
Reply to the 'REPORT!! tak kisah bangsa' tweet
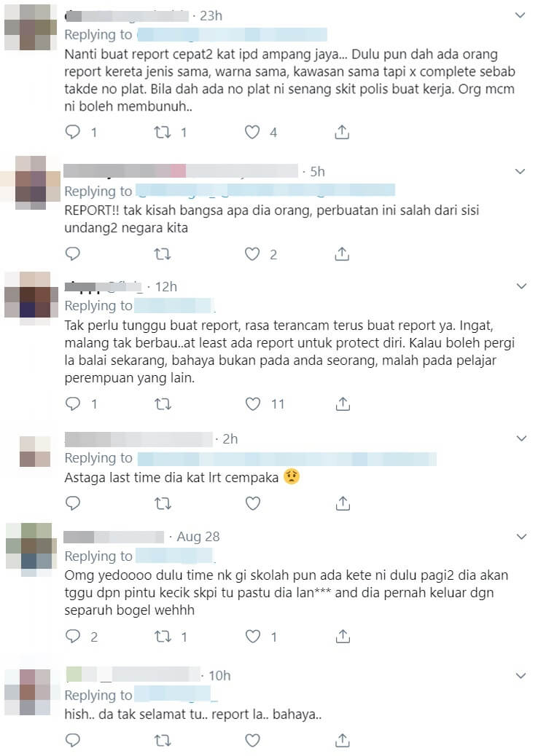(x=72, y=253)
